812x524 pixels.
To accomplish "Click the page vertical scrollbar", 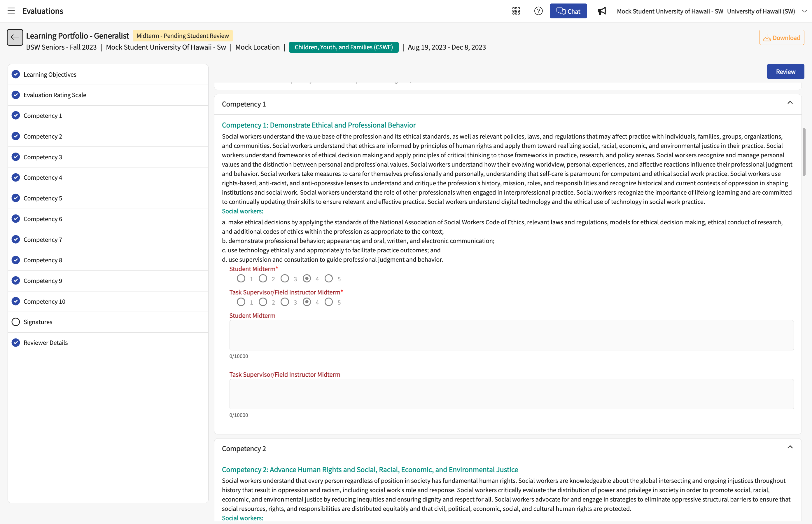I will 804,152.
